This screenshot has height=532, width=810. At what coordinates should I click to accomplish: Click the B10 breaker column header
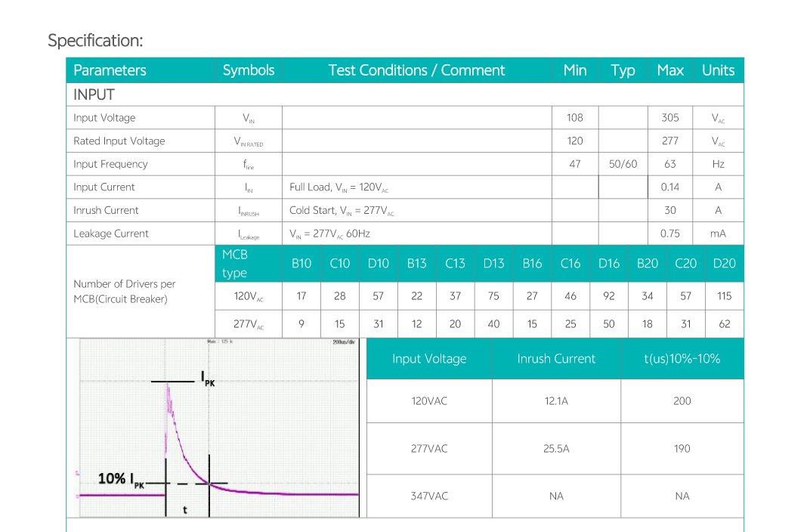coord(301,264)
